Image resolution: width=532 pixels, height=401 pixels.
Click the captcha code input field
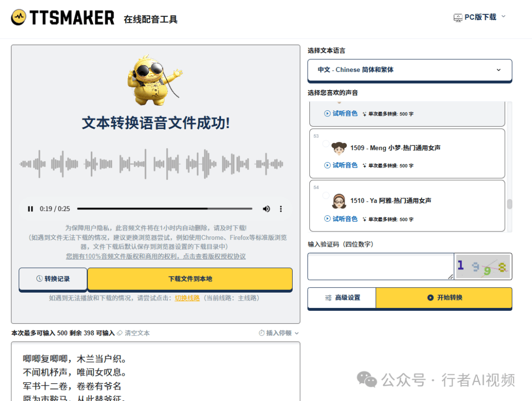click(381, 267)
